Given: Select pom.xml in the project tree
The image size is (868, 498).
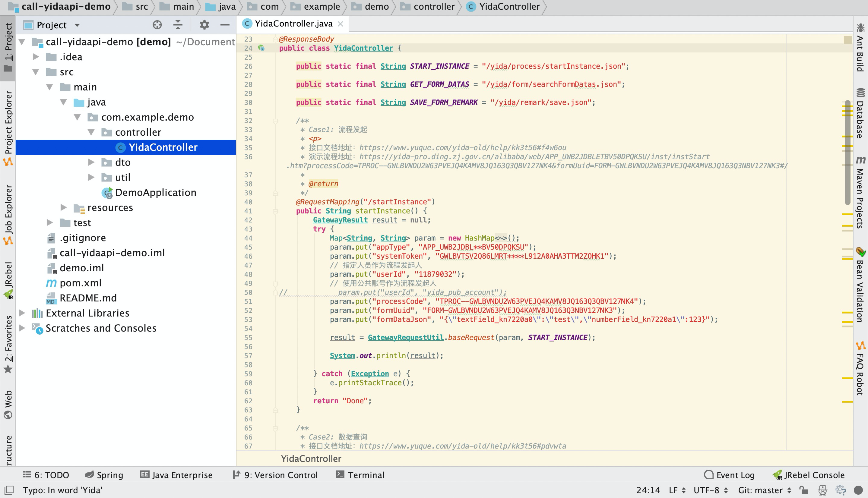Looking at the screenshot, I should click(81, 283).
